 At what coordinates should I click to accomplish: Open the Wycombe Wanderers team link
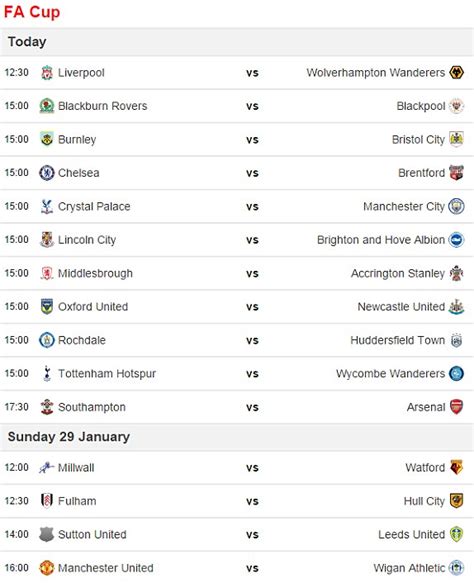point(390,374)
